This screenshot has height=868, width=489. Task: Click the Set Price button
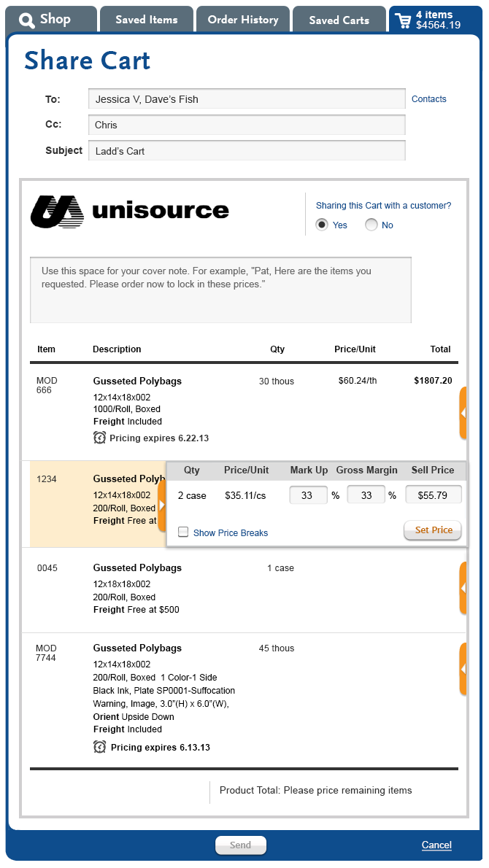[x=434, y=530]
